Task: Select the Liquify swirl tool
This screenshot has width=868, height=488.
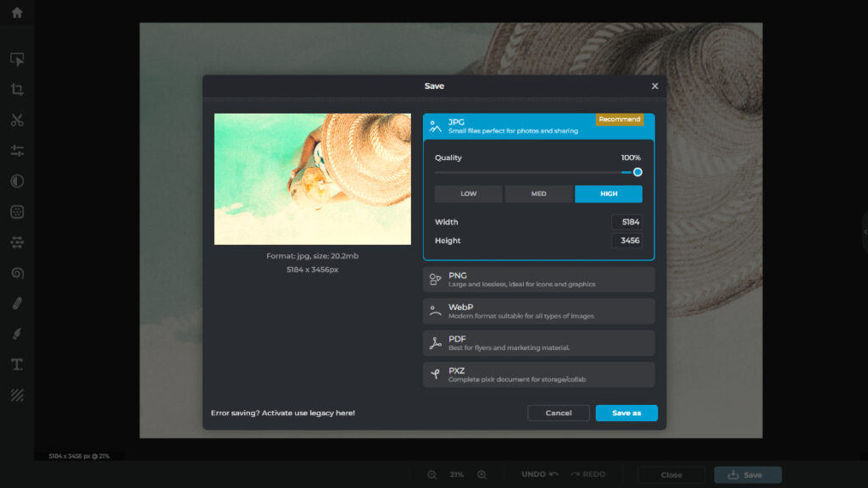Action: 17,272
